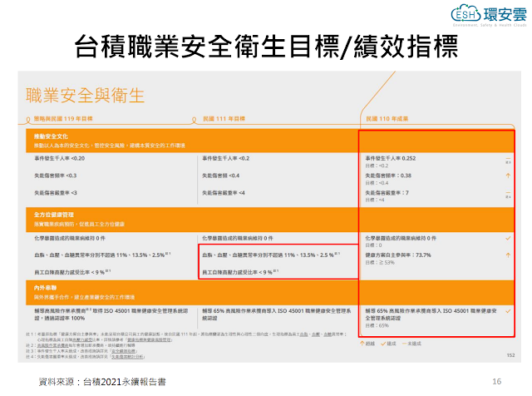Click 化學暴露造成的職業病維持 0 件 in the 119 column
The height and width of the screenshot is (396, 532).
pos(70,238)
